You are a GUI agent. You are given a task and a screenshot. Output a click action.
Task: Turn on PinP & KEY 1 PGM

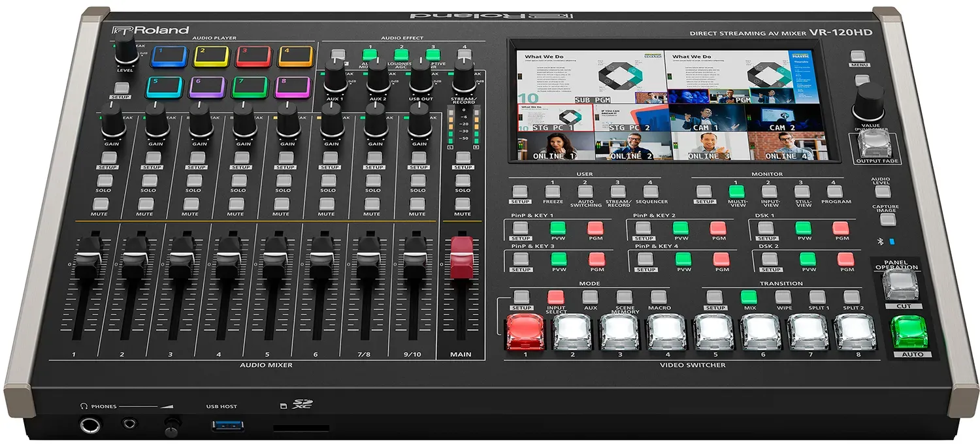(x=595, y=228)
